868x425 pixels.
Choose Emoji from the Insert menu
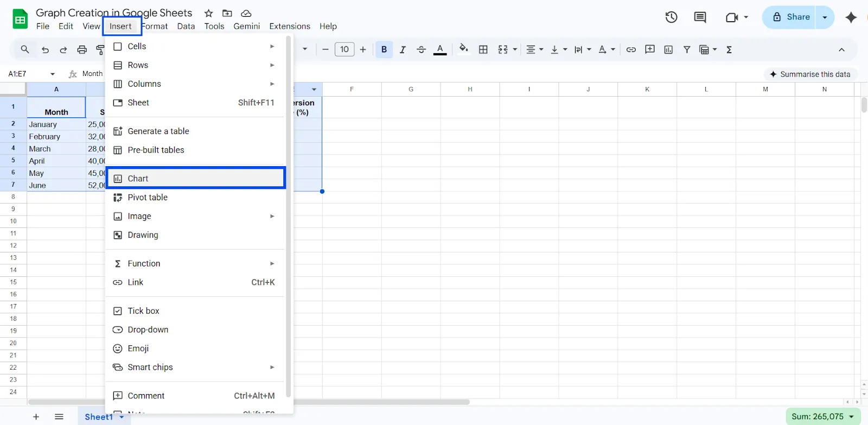[196, 348]
